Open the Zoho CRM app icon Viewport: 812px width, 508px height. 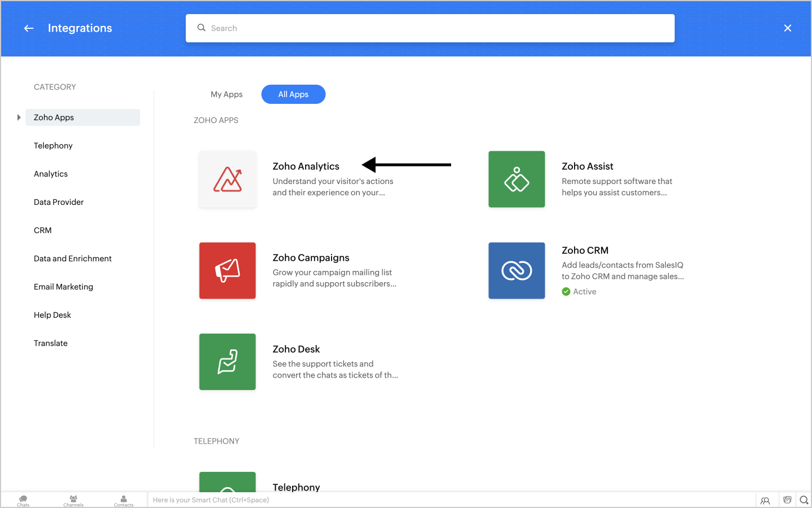click(x=517, y=271)
